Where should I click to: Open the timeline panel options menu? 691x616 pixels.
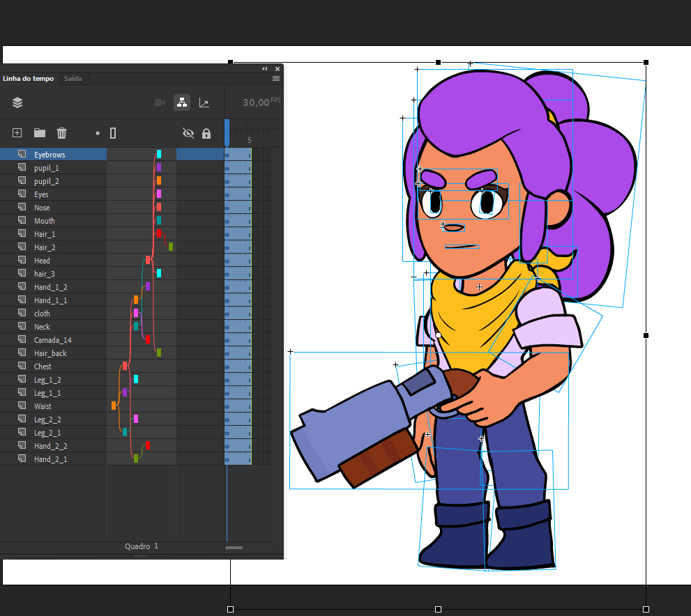[276, 78]
